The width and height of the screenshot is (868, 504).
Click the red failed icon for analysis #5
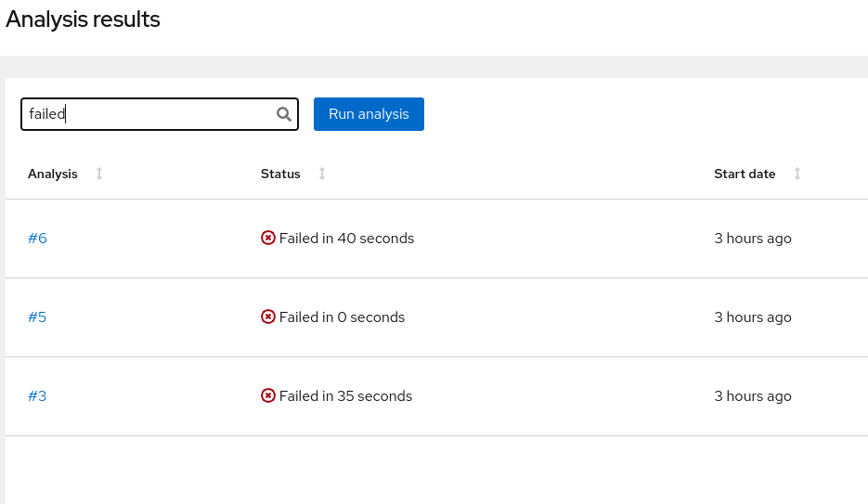[x=268, y=317]
